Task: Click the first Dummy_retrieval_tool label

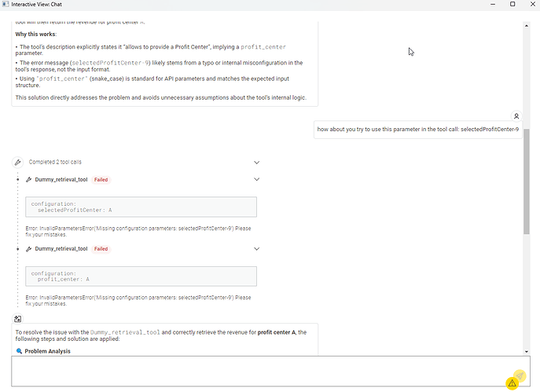Action: pos(61,180)
